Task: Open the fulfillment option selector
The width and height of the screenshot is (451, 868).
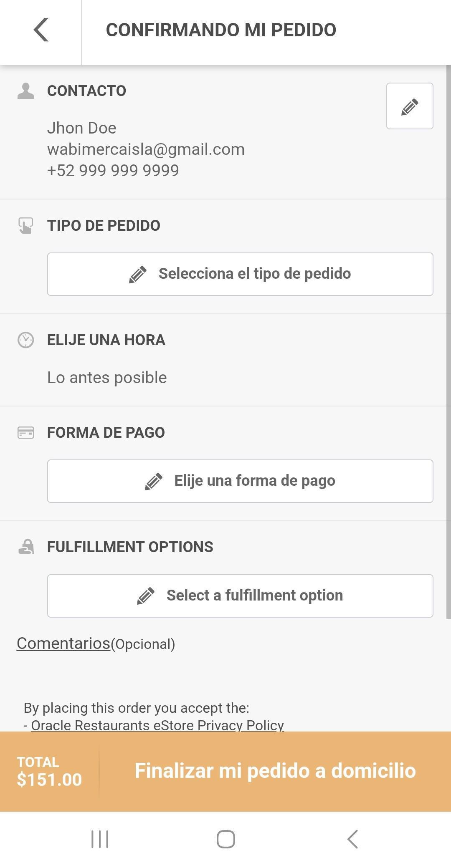Action: pos(241,596)
